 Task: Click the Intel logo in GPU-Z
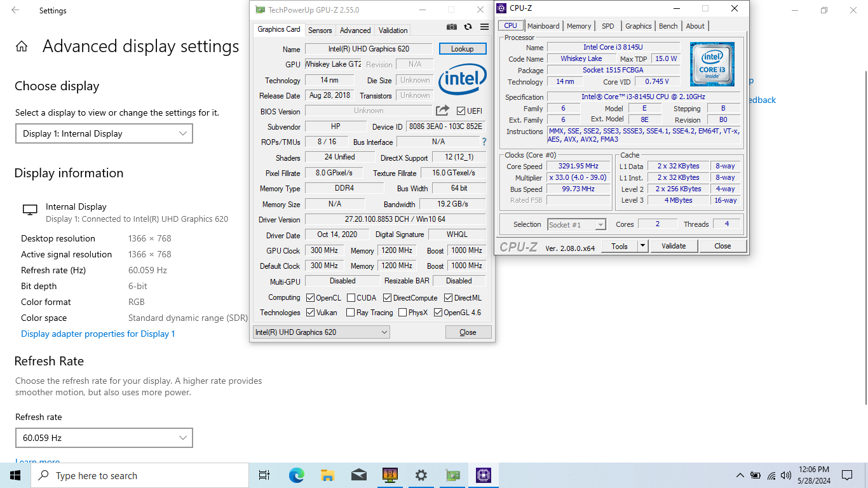462,79
